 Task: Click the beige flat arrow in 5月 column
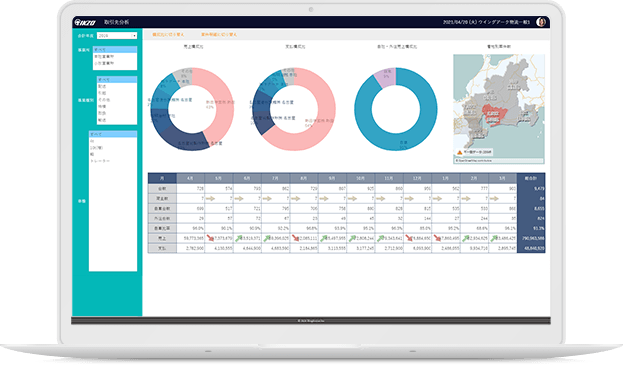[210, 198]
